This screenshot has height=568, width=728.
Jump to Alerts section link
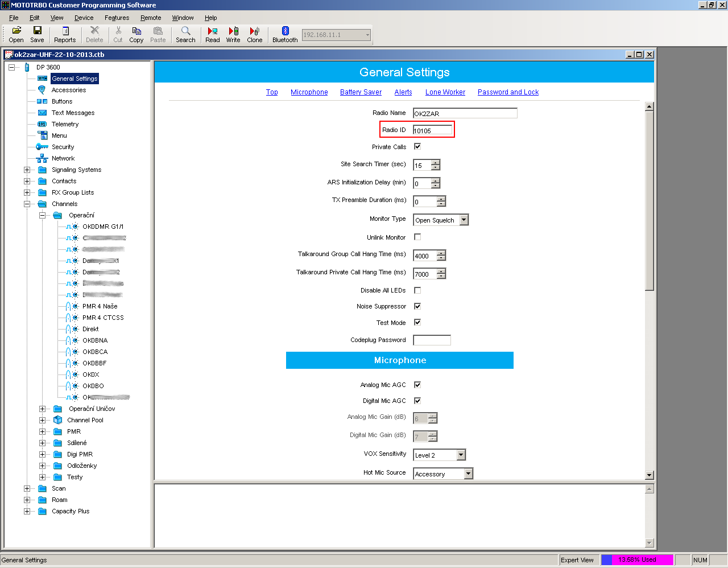click(x=403, y=92)
